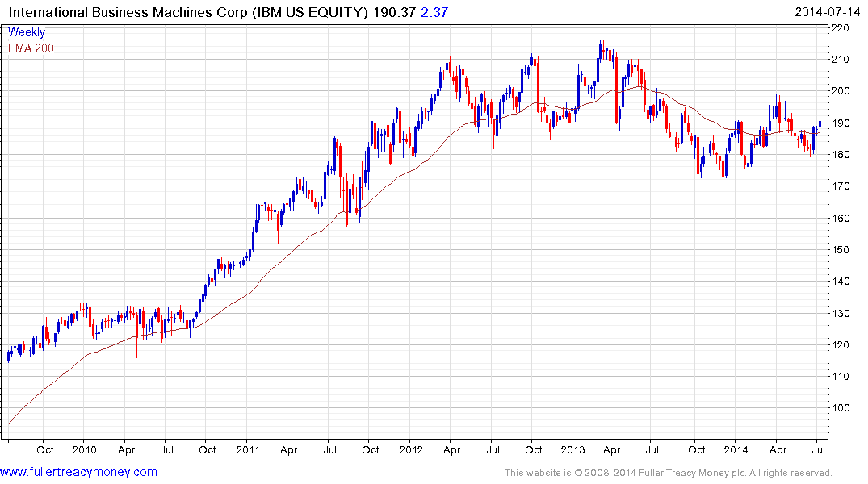Click the 130 price axis label
The image size is (868, 484).
pos(840,313)
